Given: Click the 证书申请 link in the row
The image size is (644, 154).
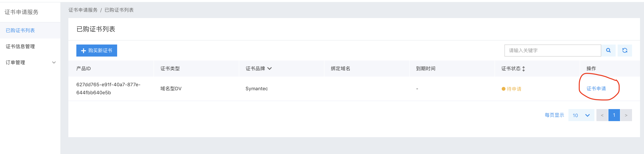Looking at the screenshot, I should click(x=596, y=89).
